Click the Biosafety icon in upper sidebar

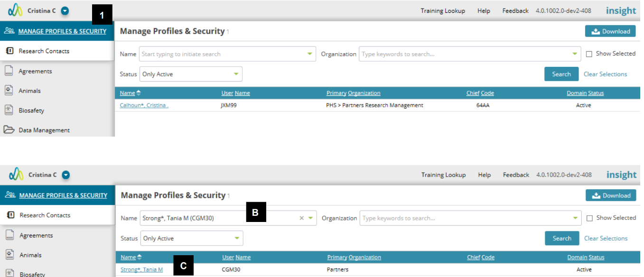(x=9, y=110)
